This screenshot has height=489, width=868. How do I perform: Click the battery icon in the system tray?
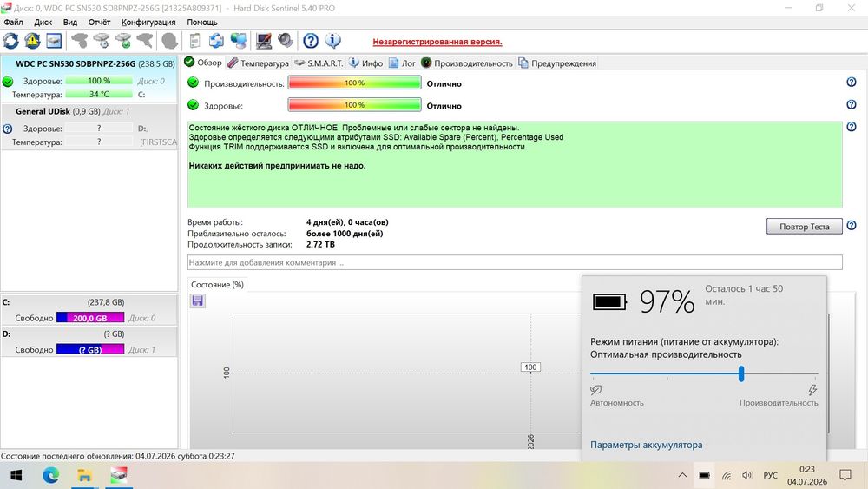[704, 475]
